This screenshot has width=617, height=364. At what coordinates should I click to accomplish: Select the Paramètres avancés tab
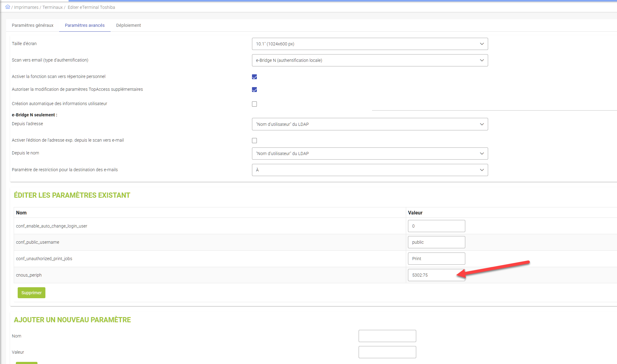pos(85,25)
